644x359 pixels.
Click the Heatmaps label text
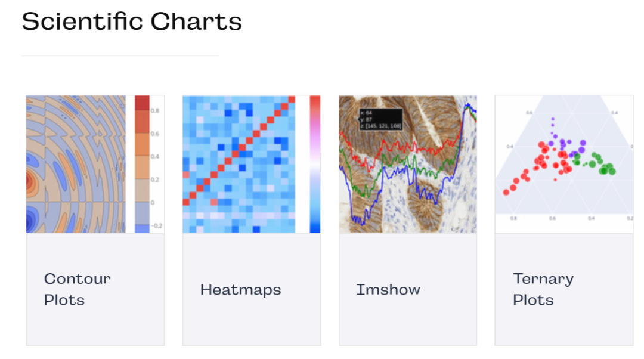(241, 290)
